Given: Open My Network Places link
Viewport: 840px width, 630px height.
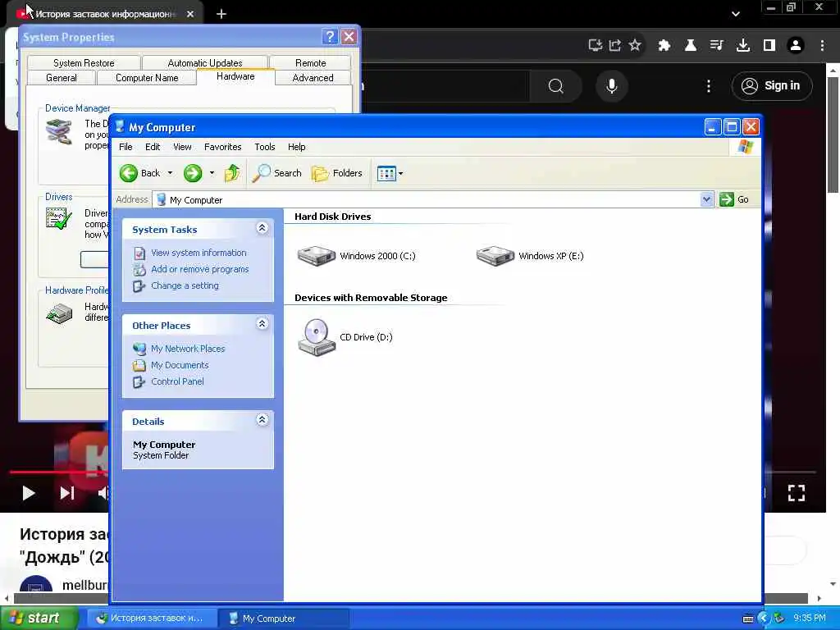Looking at the screenshot, I should click(x=188, y=349).
